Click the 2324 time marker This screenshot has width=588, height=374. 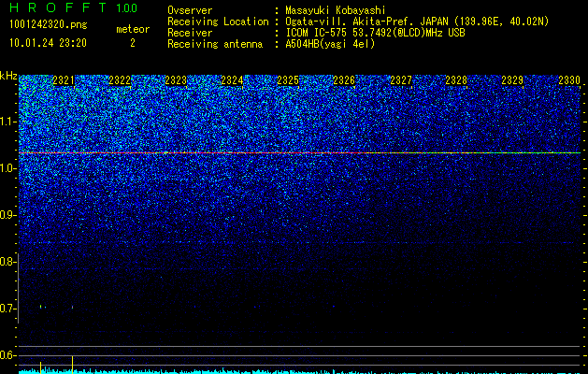pyautogui.click(x=232, y=80)
